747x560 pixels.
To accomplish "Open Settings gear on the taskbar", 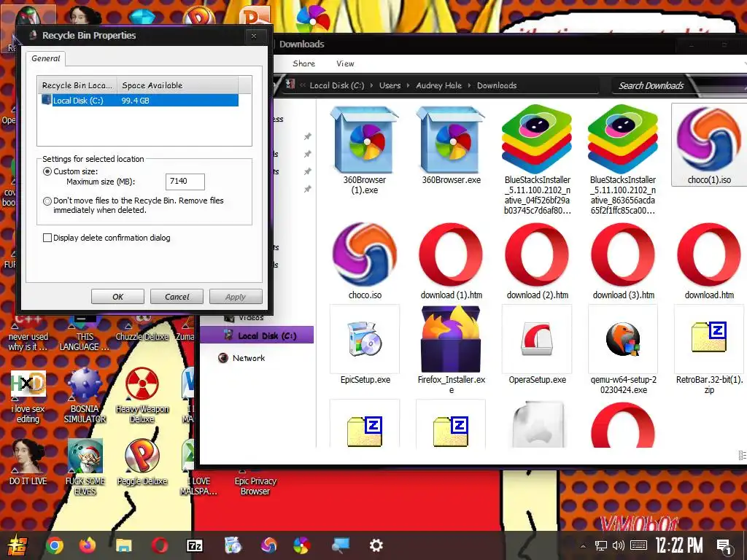I will click(x=376, y=545).
